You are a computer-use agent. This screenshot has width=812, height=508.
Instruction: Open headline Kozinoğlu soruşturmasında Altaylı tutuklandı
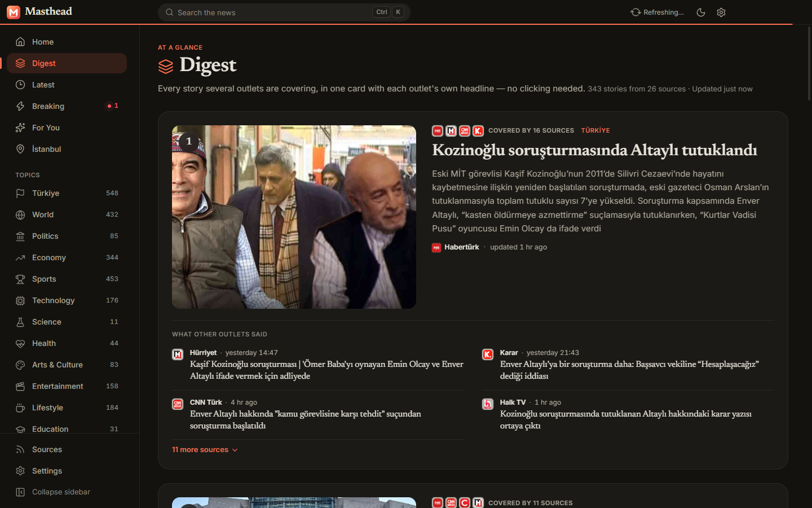[x=594, y=150]
